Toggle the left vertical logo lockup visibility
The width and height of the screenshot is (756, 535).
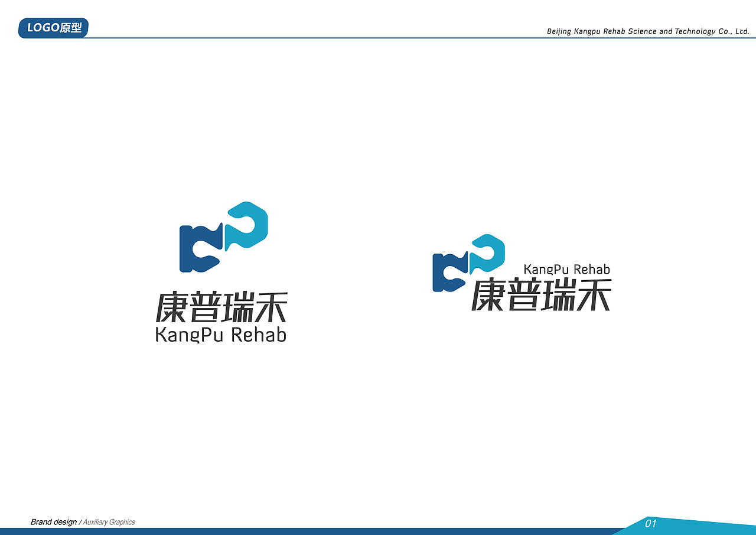(223, 272)
